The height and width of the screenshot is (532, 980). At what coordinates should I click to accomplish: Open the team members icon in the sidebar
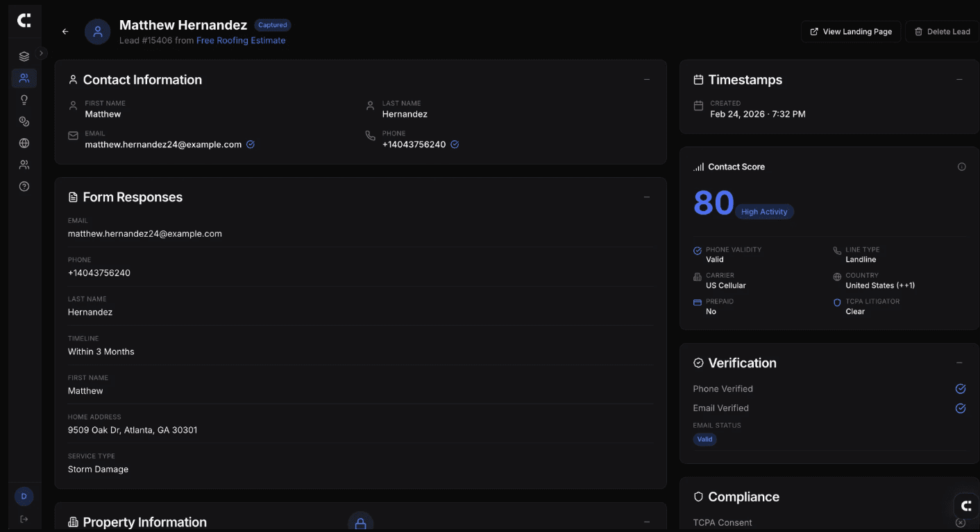[24, 164]
